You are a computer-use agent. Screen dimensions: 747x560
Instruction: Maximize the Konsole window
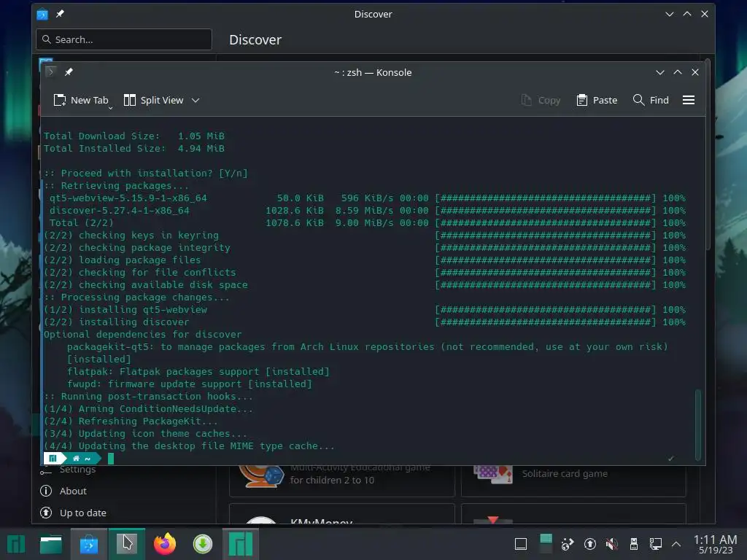tap(678, 72)
